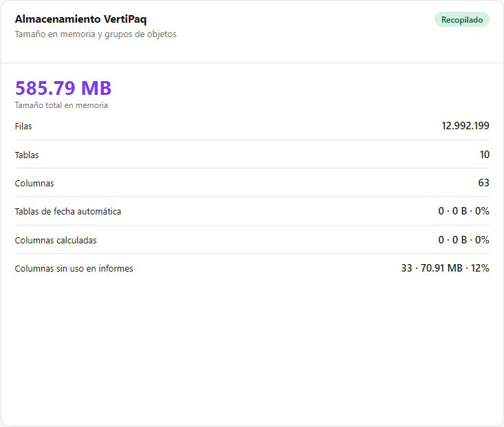Click the Recopilado status badge

(462, 20)
